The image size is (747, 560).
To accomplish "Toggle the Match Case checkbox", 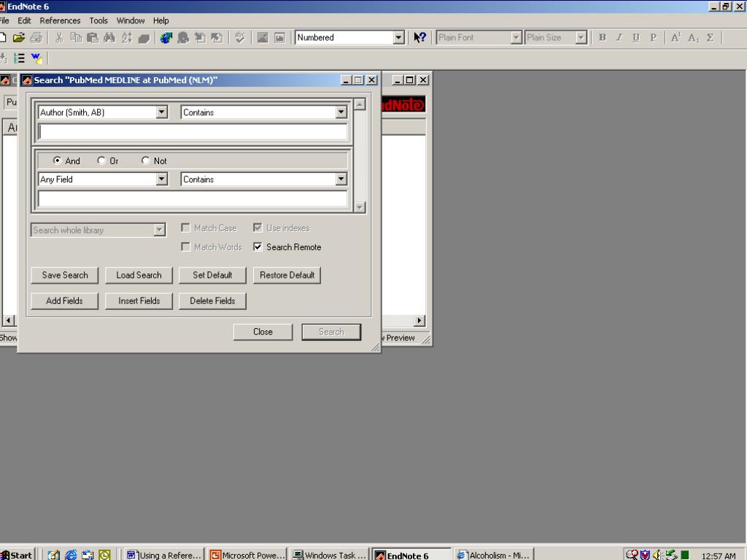I will click(x=186, y=228).
